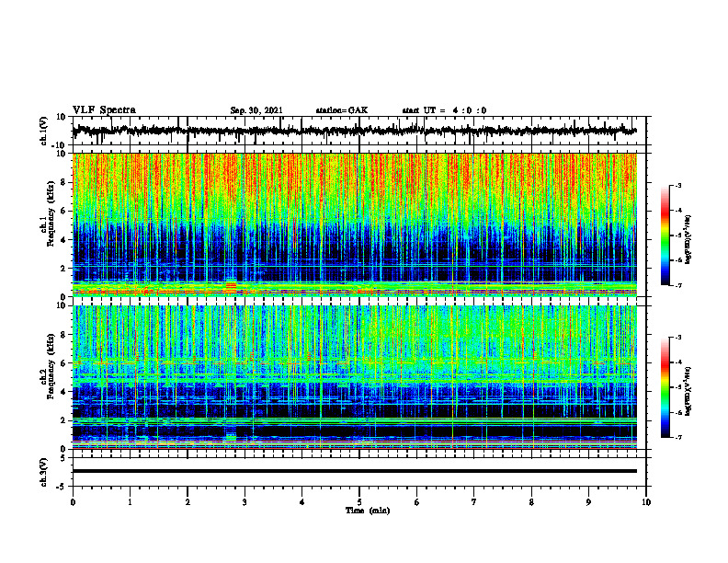Viewport: 728px width, 563px height.
Task: Click the '-7' label on ch.2 color bar
Action: (x=677, y=437)
